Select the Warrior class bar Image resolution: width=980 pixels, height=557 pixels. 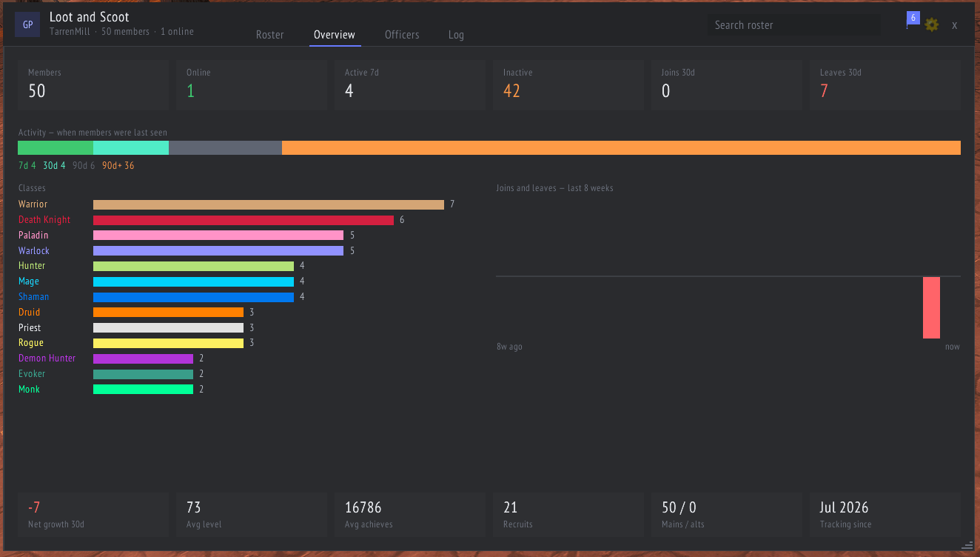269,204
